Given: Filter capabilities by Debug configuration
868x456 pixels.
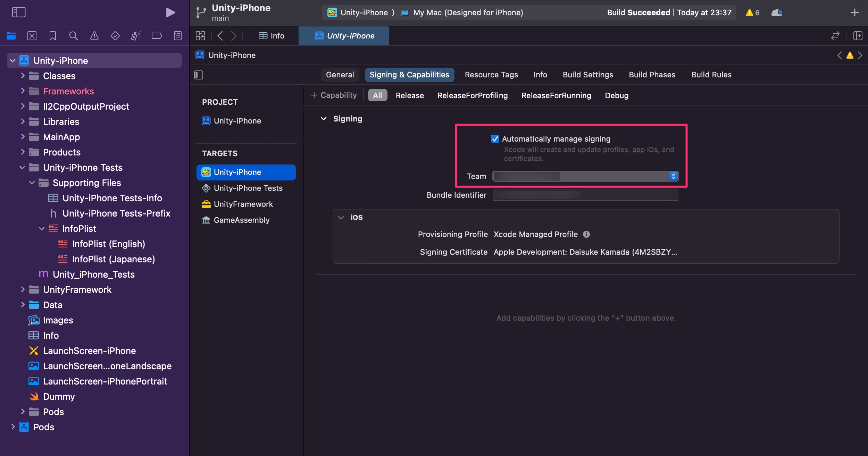Looking at the screenshot, I should (617, 95).
